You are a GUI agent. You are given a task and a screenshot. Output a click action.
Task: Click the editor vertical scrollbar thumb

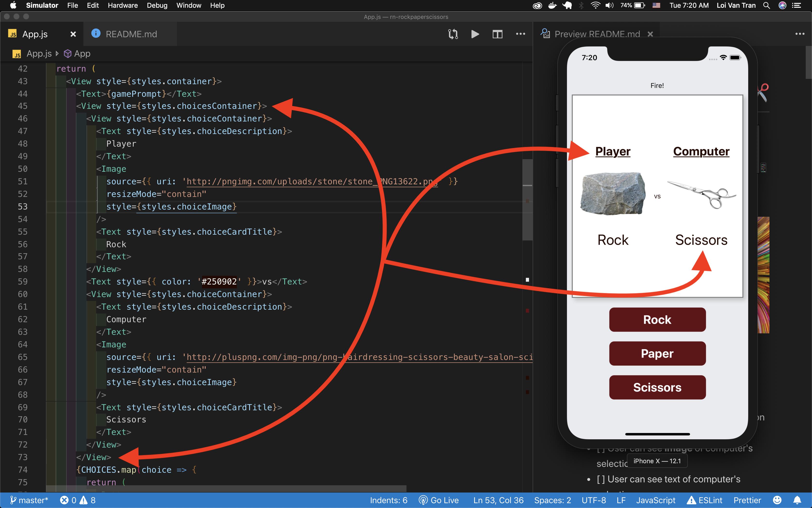point(528,200)
